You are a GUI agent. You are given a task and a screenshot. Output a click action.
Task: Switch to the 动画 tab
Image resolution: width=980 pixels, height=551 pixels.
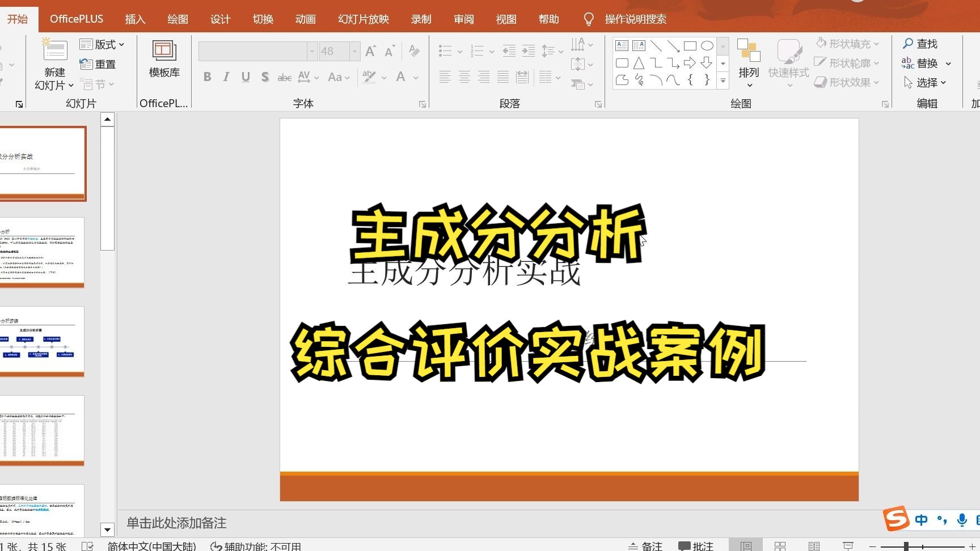pyautogui.click(x=305, y=19)
